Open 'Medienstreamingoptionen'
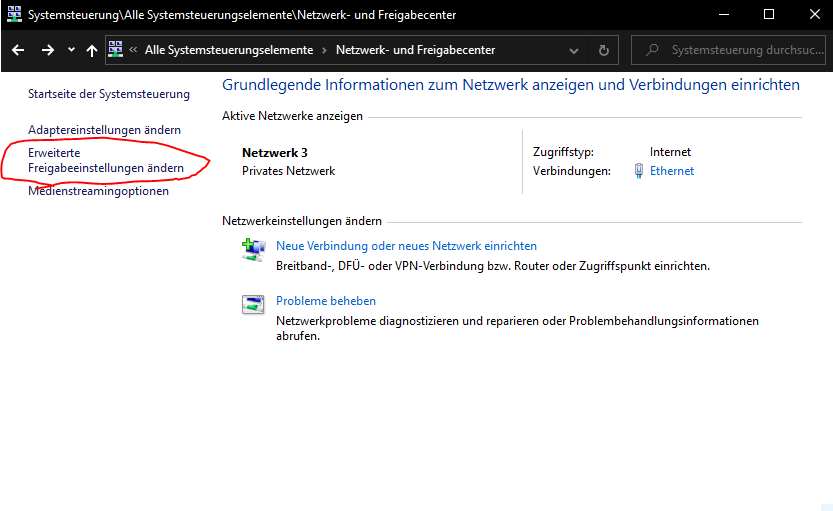Viewport: 833px width, 511px height. point(98,191)
